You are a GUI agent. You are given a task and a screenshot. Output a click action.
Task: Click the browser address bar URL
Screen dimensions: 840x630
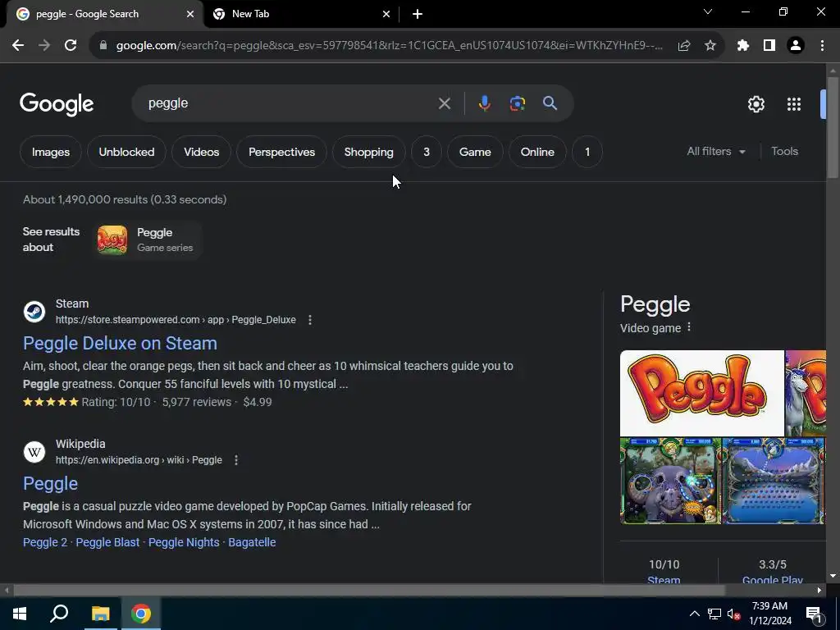[389, 46]
